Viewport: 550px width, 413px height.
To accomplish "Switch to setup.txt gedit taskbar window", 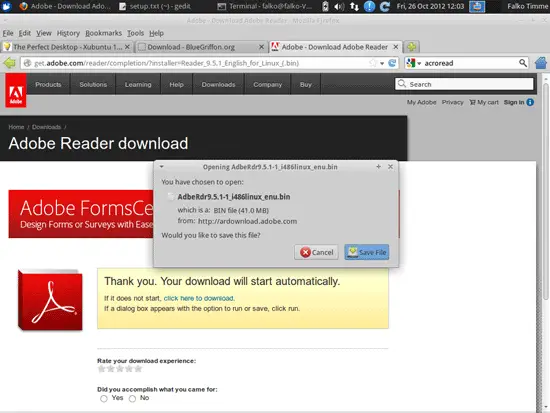I will [155, 6].
